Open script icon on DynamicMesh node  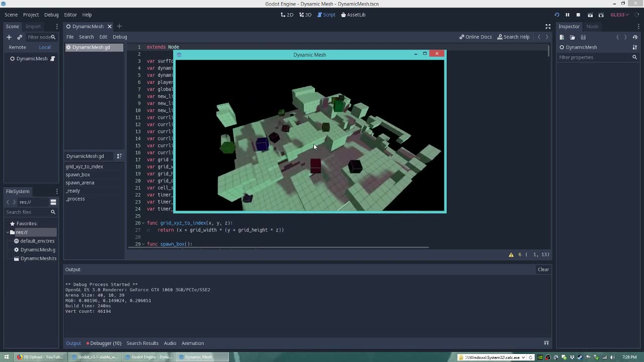click(x=52, y=58)
